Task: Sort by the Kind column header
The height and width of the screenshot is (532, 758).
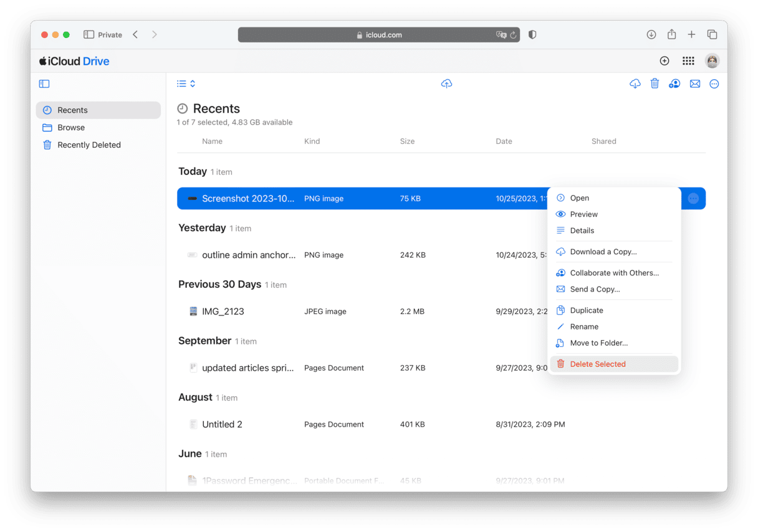Action: [x=312, y=141]
